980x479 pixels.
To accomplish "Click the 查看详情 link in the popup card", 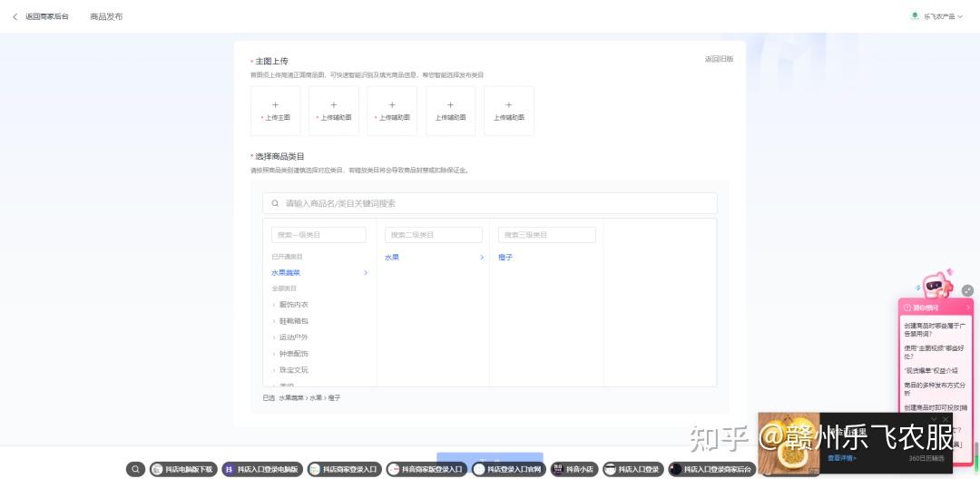I will [842, 458].
